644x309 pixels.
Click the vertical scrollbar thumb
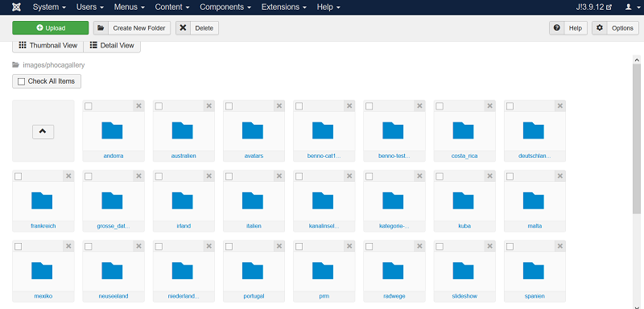637,139
